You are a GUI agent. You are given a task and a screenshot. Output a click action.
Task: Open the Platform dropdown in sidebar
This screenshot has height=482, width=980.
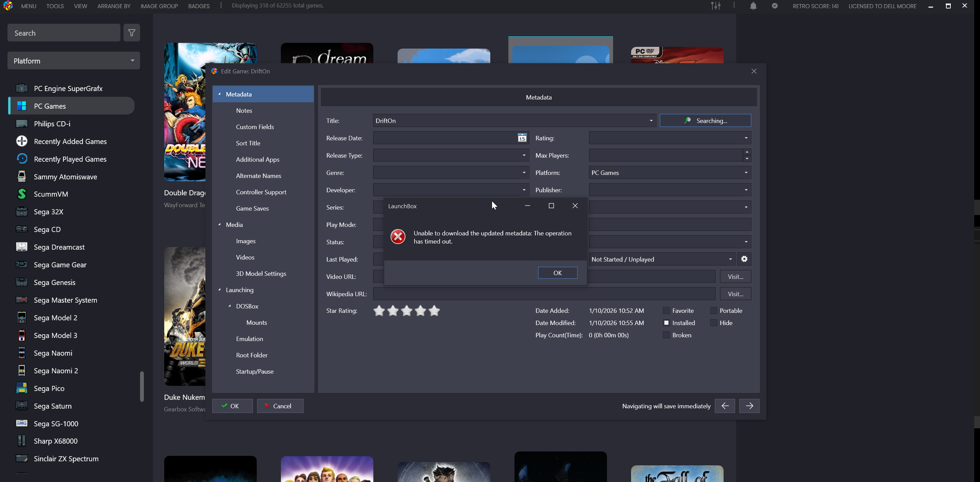(73, 61)
